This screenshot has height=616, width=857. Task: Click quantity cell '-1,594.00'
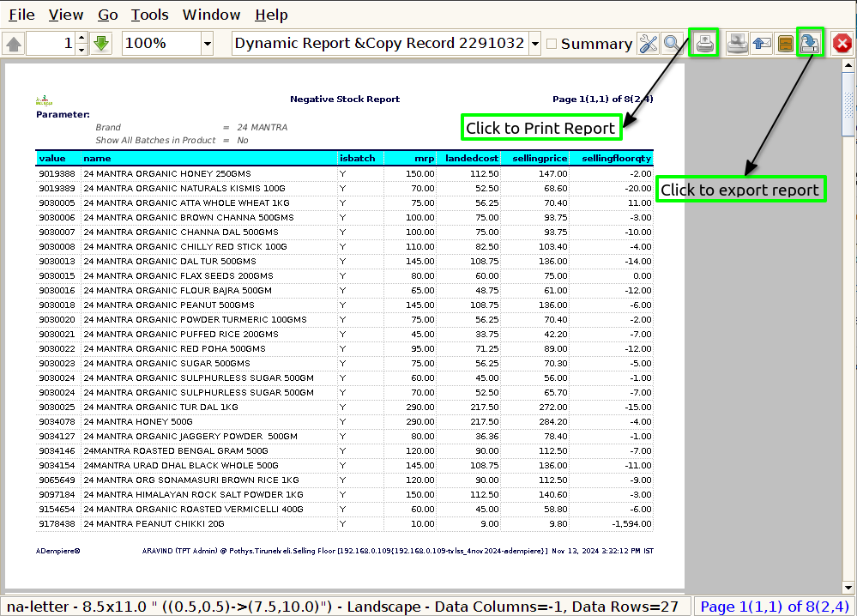pos(632,524)
